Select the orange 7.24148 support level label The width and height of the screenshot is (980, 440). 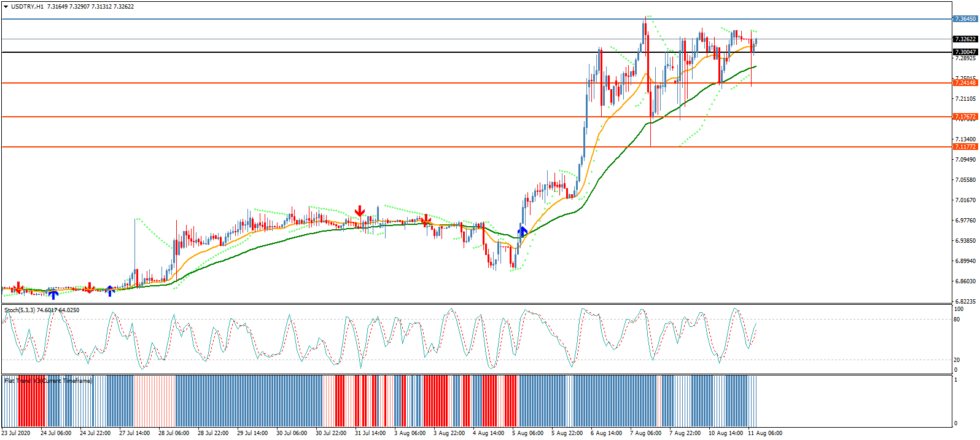point(965,83)
